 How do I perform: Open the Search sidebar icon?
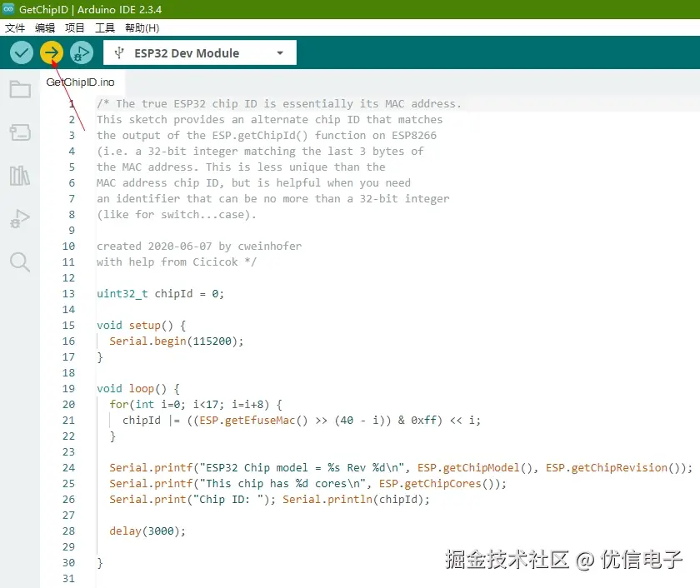[20, 262]
